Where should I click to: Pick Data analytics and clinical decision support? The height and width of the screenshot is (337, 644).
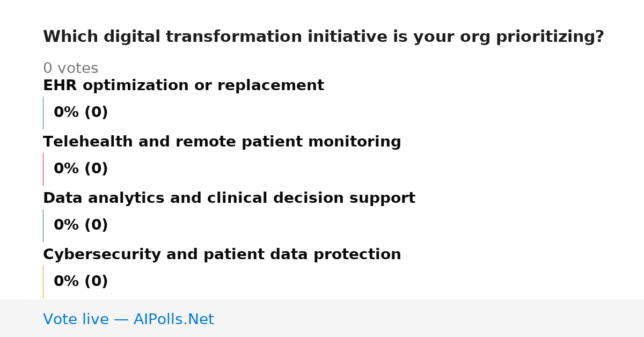[229, 199]
